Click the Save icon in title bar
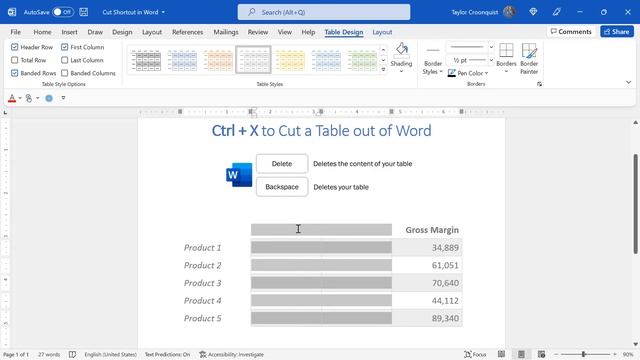The image size is (640, 360). click(x=84, y=12)
